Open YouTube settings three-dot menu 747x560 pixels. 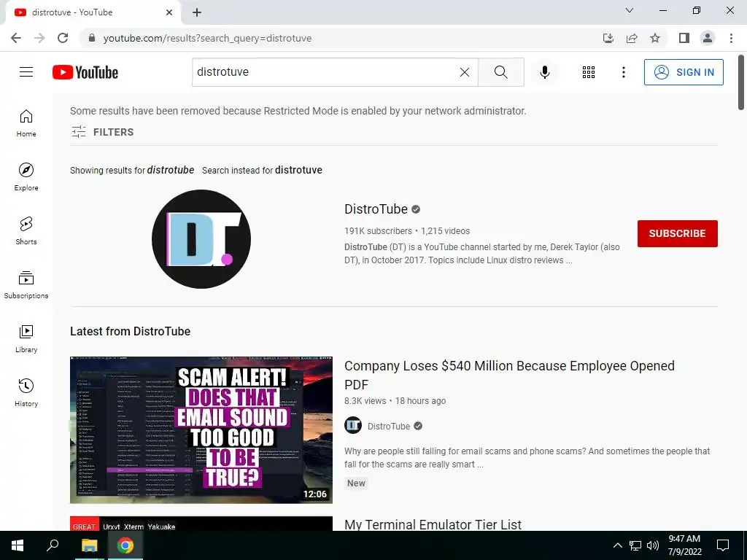pos(623,72)
